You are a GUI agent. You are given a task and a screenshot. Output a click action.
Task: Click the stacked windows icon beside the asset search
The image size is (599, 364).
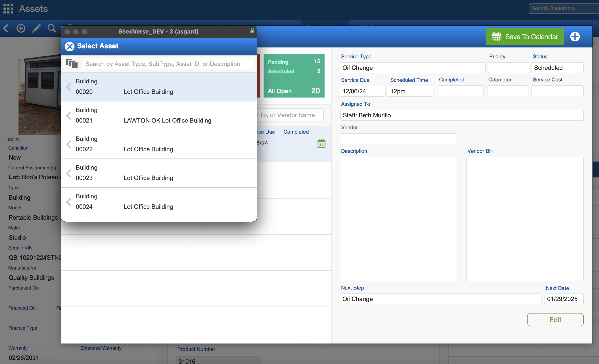tap(72, 64)
